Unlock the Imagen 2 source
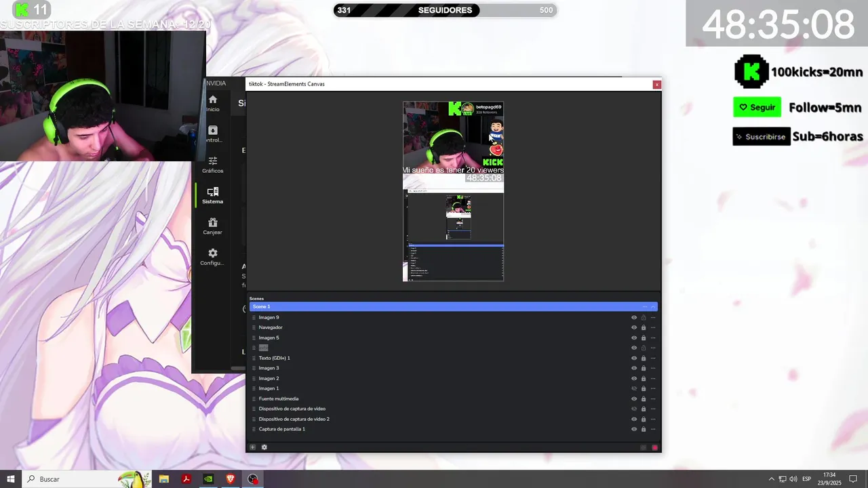Image resolution: width=868 pixels, height=488 pixels. click(x=644, y=378)
